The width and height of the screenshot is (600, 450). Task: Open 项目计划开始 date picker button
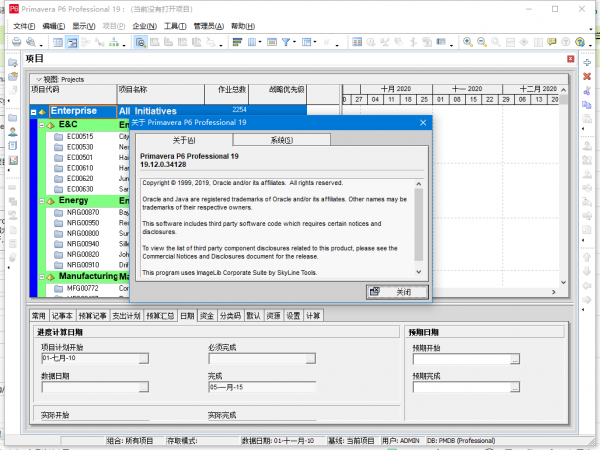point(143,359)
